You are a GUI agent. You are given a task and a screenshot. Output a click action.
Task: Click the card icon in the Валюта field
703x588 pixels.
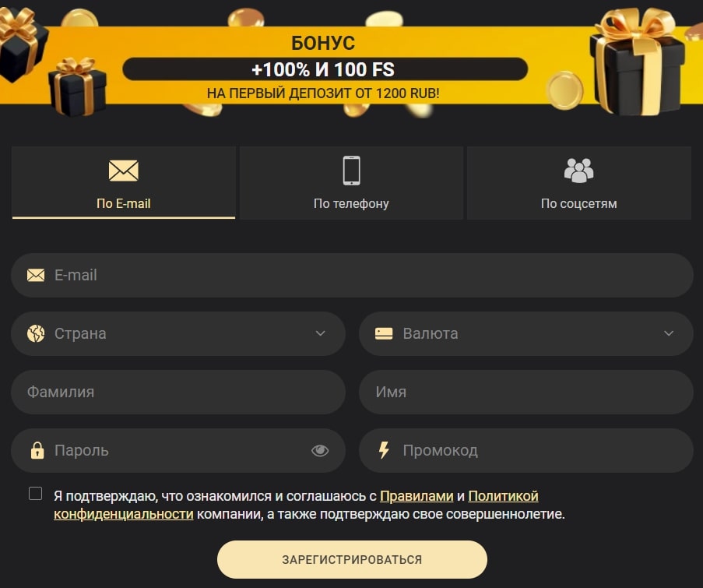coord(384,333)
